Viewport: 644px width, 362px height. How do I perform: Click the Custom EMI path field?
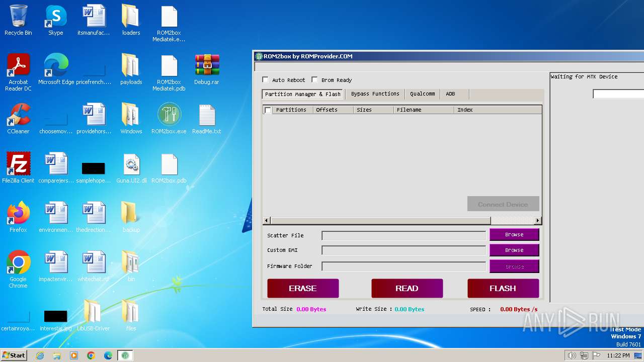pyautogui.click(x=404, y=250)
